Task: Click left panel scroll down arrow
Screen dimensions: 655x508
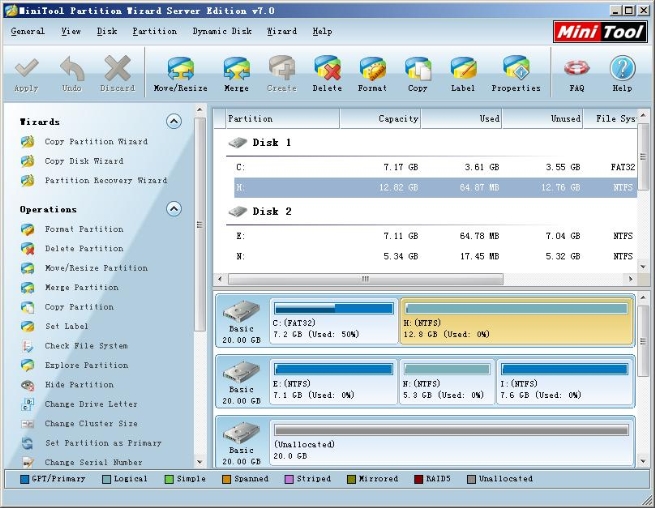Action: pos(200,462)
